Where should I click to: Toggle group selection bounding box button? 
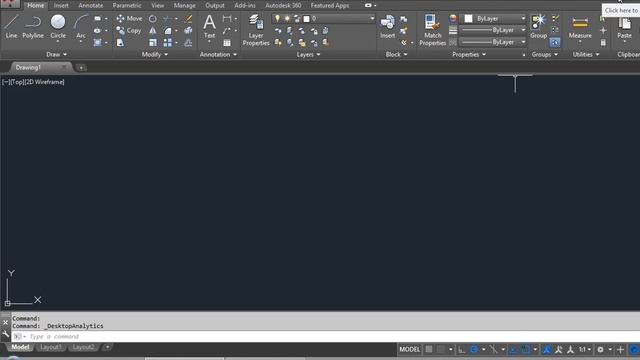point(555,42)
